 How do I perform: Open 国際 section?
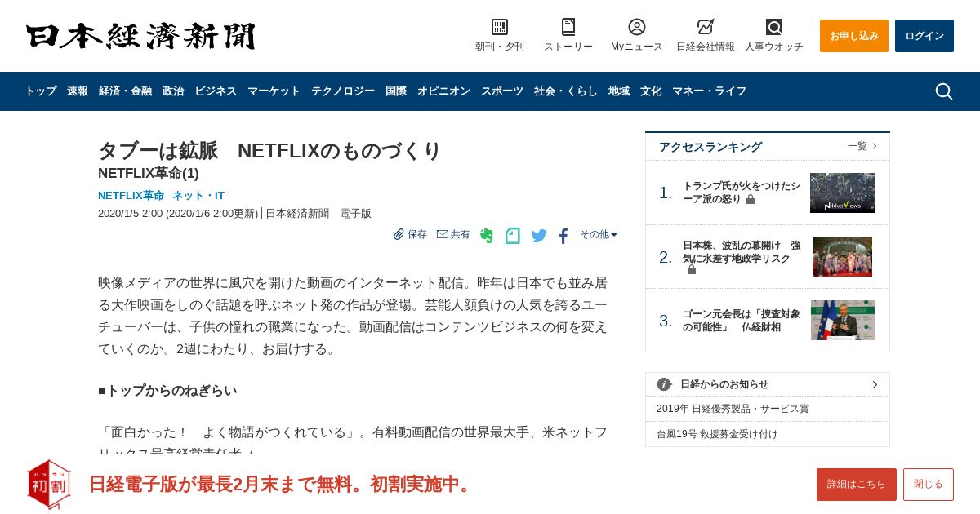click(x=396, y=91)
